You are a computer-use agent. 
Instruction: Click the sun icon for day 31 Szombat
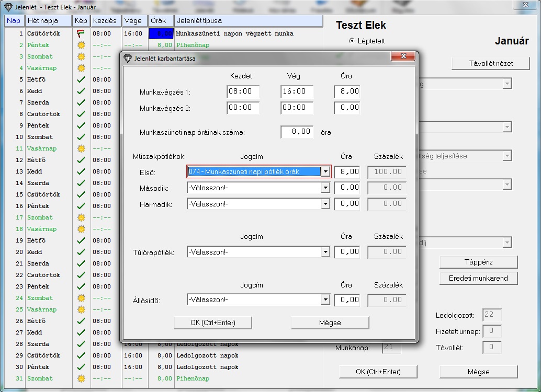coord(81,378)
